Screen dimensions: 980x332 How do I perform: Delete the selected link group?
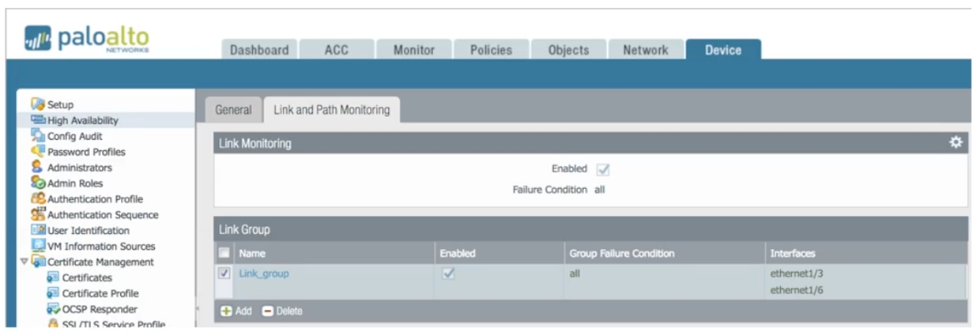pyautogui.click(x=281, y=311)
